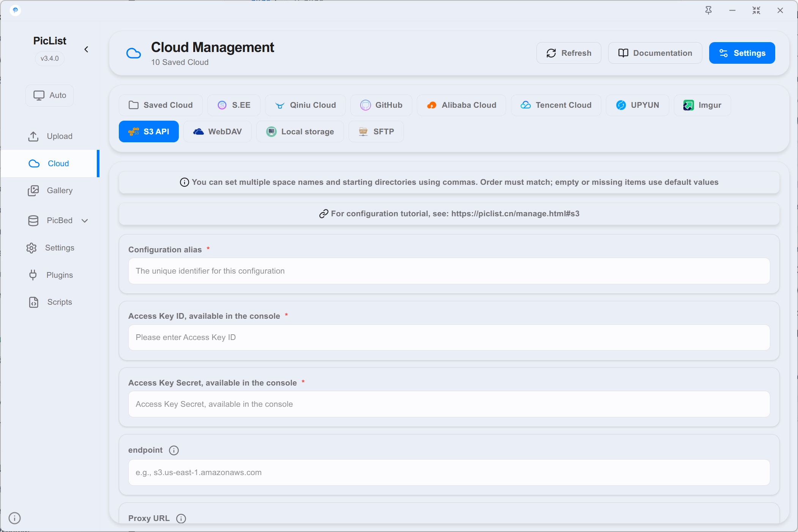Open the Upload page in the sidebar
Image resolution: width=798 pixels, height=532 pixels.
point(50,136)
